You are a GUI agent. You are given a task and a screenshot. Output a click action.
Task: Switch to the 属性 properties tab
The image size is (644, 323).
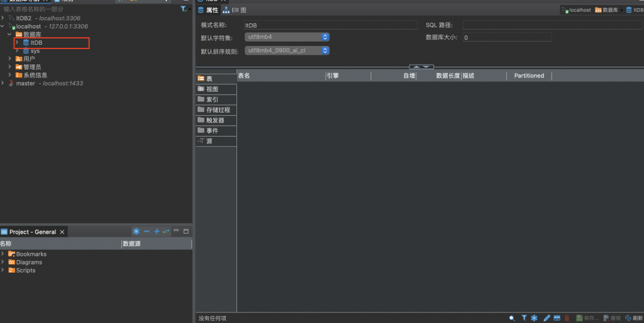pos(208,10)
